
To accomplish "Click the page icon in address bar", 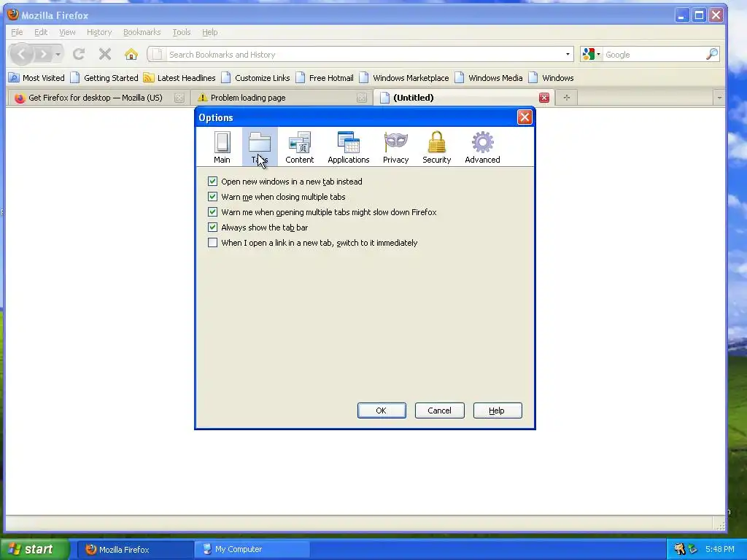I will [157, 54].
